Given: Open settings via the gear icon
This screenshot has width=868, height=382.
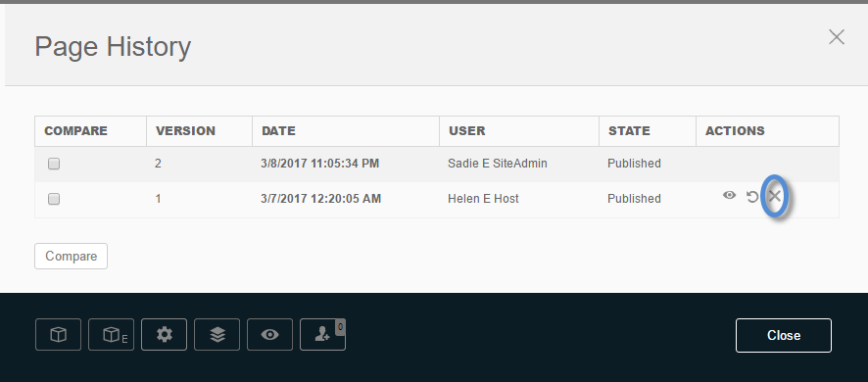Looking at the screenshot, I should point(164,334).
